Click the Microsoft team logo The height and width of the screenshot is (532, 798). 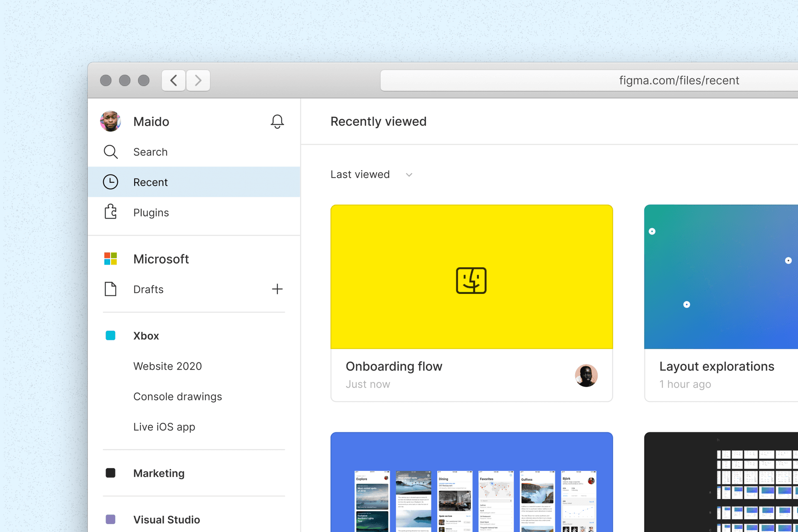(111, 259)
